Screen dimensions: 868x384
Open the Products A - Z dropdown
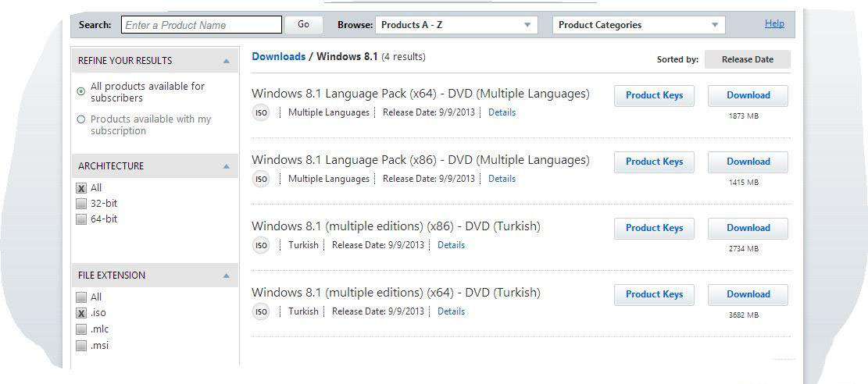pos(456,25)
